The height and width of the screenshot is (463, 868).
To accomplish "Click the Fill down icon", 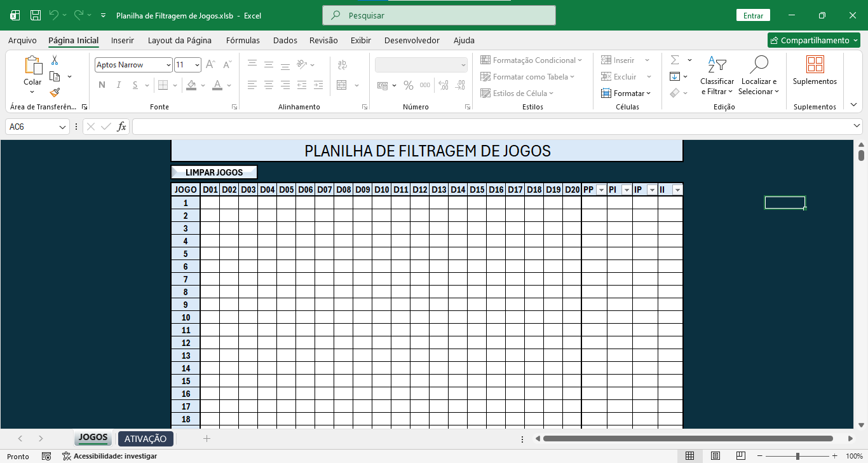I will [675, 76].
